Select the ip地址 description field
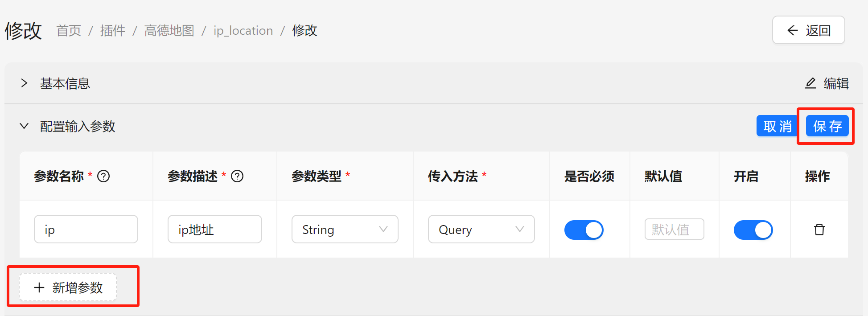The height and width of the screenshot is (316, 868). [215, 229]
